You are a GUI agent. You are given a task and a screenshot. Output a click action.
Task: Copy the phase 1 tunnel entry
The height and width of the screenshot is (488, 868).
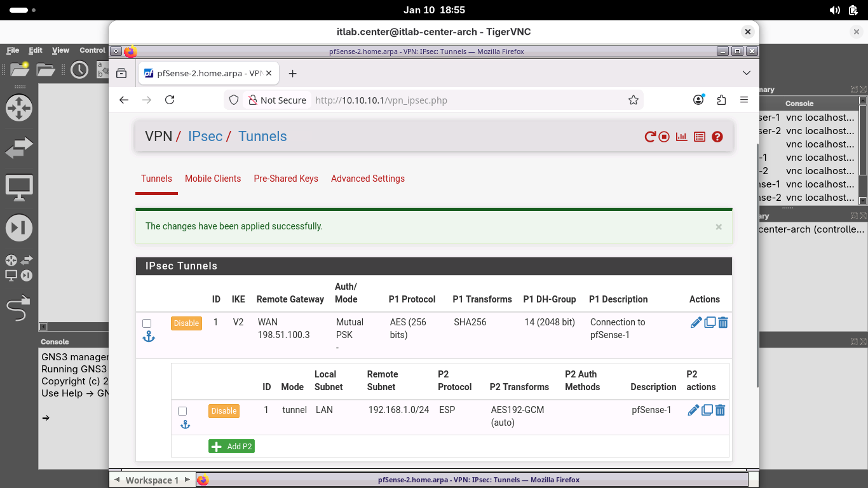point(710,323)
